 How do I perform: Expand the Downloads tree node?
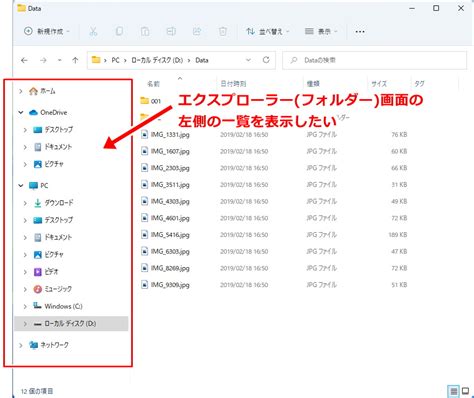(25, 203)
